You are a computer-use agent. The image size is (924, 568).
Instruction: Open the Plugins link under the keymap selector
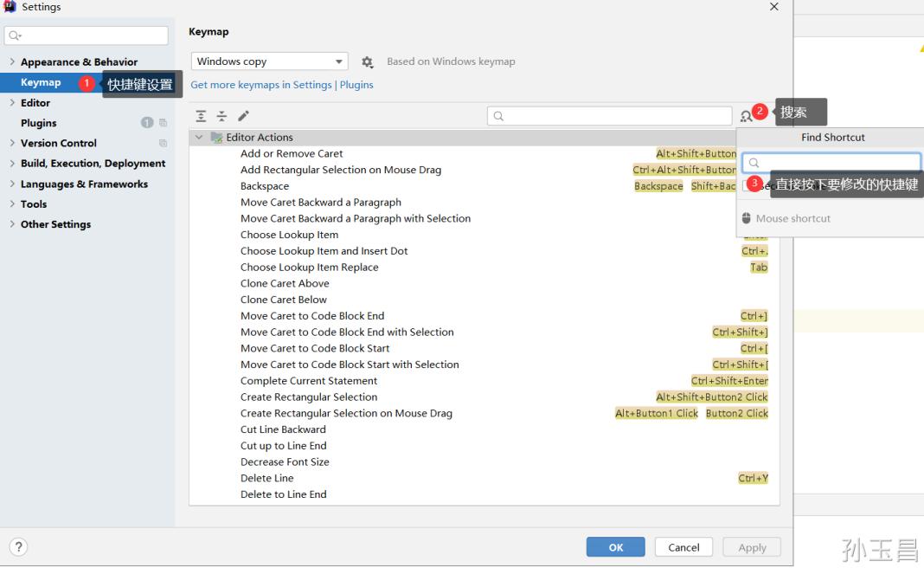(x=356, y=84)
